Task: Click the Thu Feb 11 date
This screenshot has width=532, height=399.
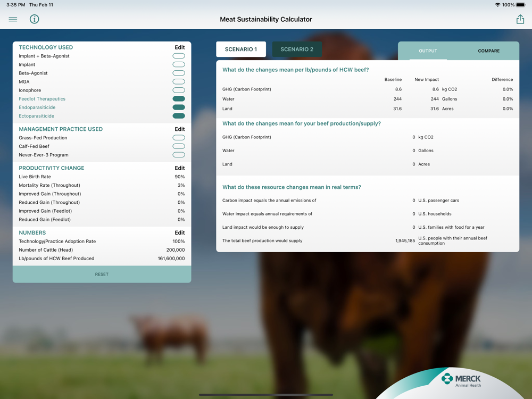Action: (41, 5)
